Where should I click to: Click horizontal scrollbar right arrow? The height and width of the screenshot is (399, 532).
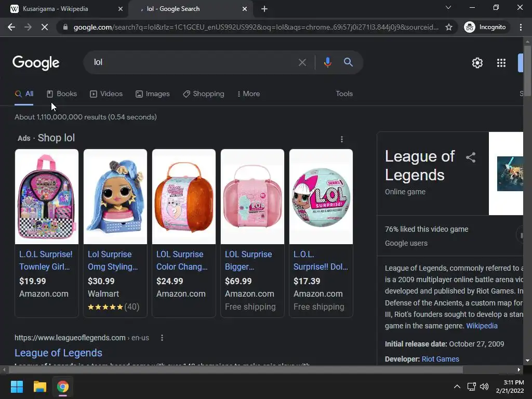click(519, 370)
